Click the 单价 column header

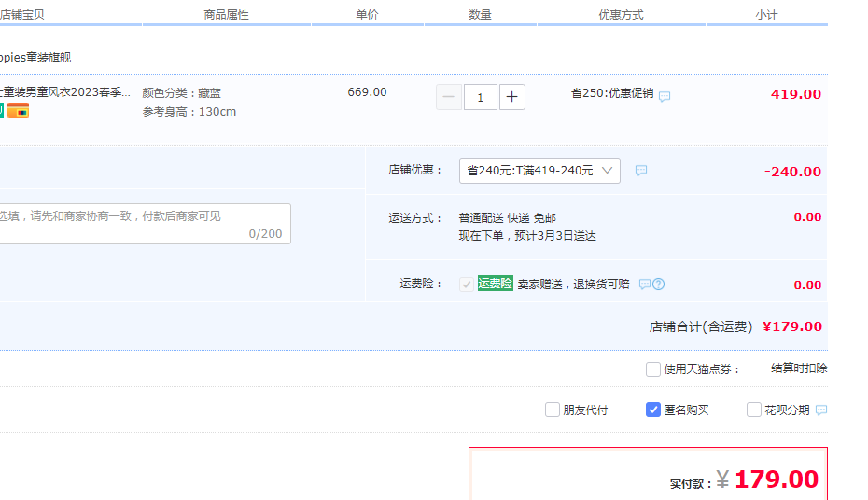(x=367, y=15)
